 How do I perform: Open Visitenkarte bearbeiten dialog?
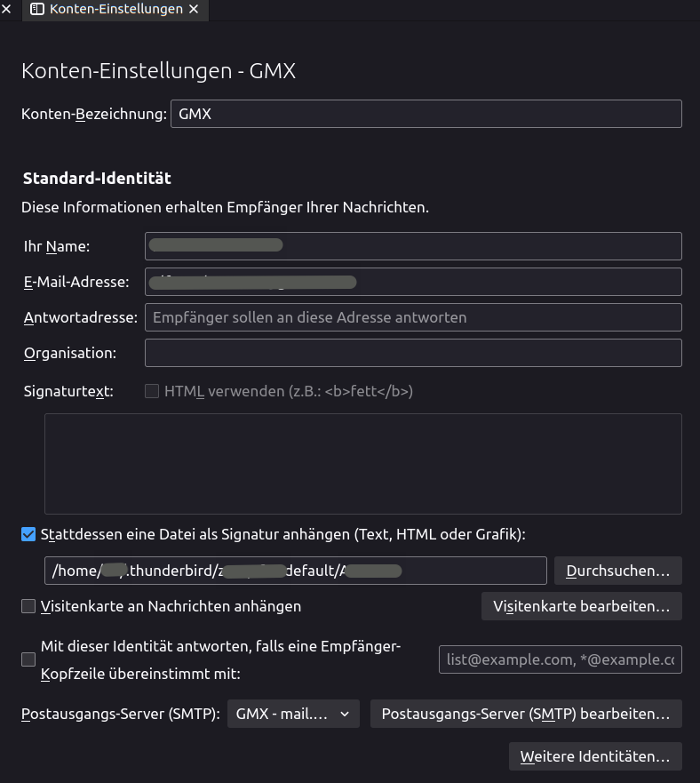click(581, 606)
